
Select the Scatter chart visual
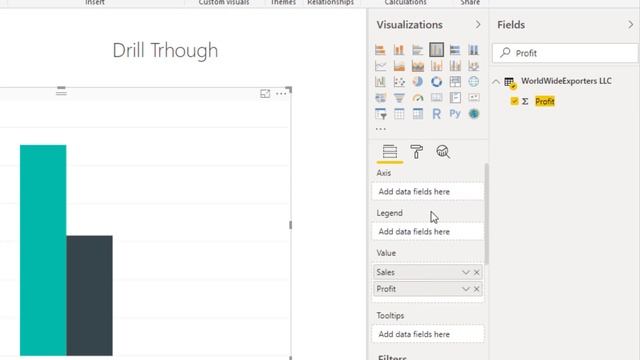point(399,82)
